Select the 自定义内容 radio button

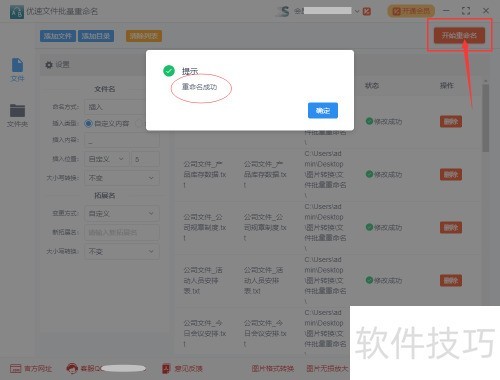pyautogui.click(x=88, y=123)
